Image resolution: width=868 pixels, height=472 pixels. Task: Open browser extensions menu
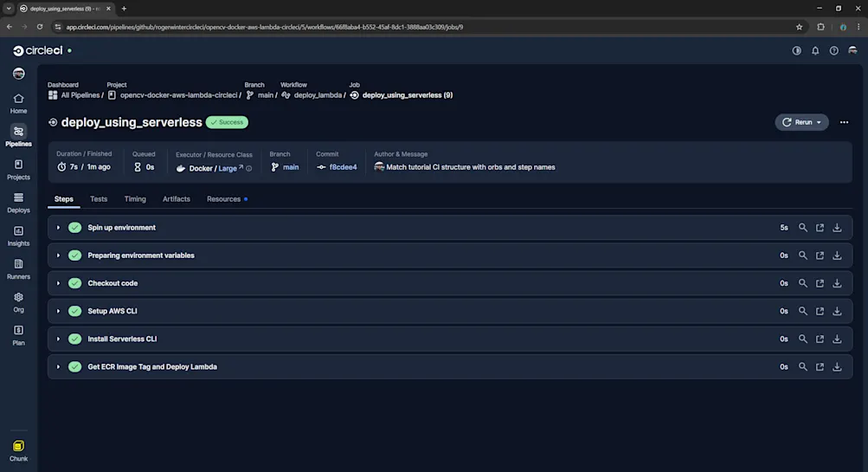[820, 27]
